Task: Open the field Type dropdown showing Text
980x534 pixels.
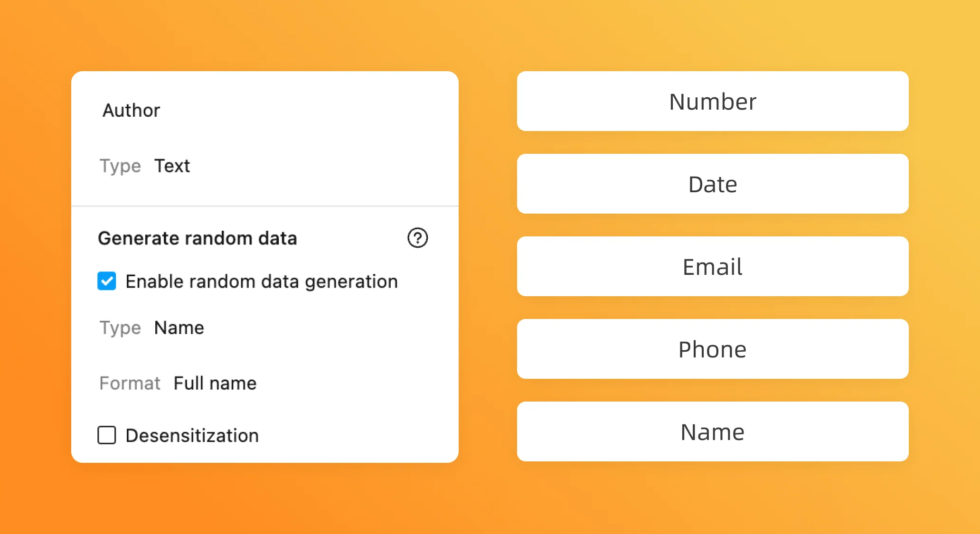Action: (x=172, y=166)
